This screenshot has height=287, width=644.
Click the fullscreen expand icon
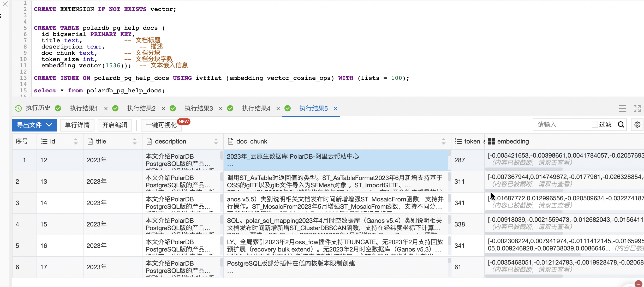coord(637,108)
